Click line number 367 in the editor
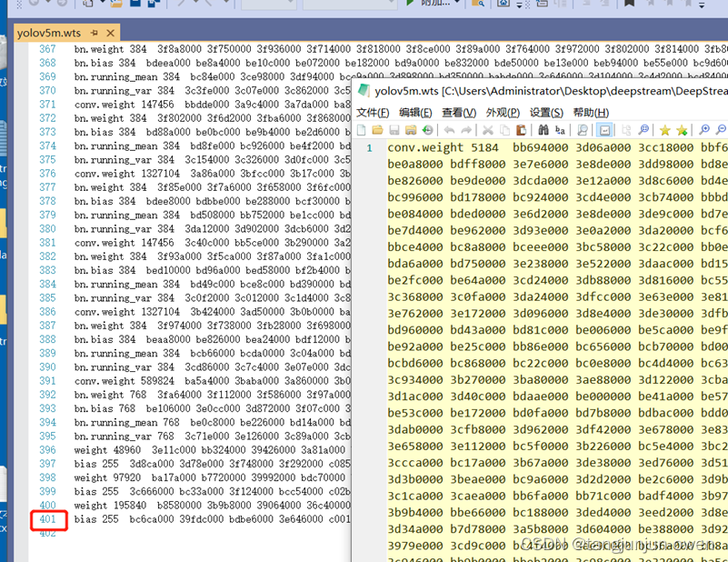 click(47, 49)
